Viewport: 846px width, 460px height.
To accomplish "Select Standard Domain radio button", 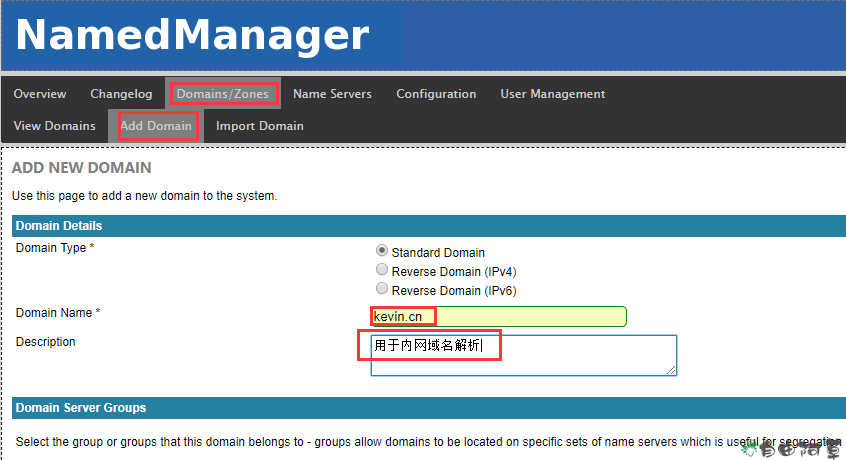I will (382, 251).
